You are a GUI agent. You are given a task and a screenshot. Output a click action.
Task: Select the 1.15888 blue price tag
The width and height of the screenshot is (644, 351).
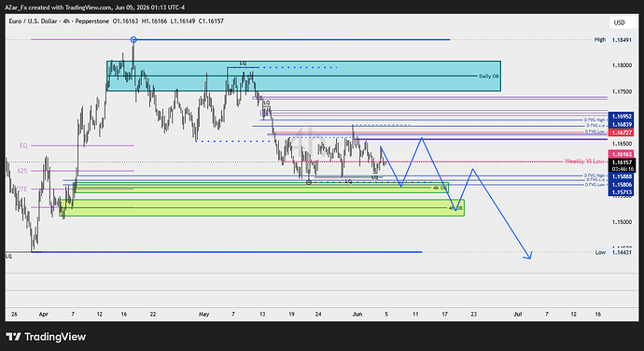click(622, 176)
